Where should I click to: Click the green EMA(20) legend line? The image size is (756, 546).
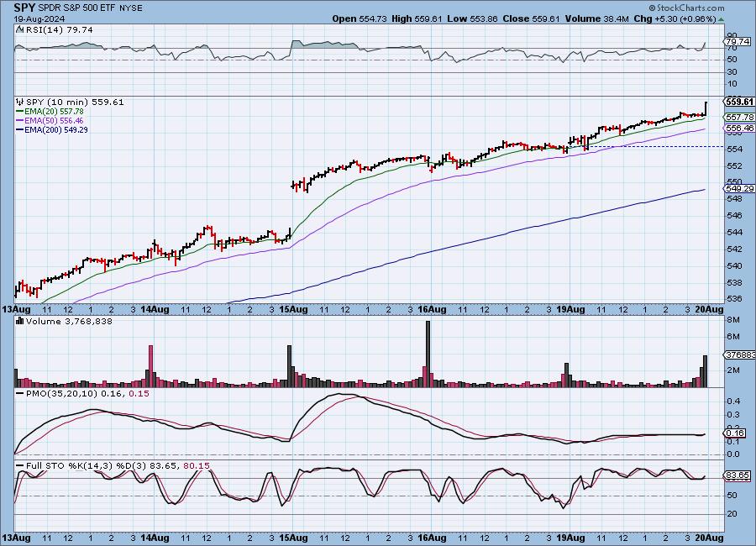tap(20, 112)
